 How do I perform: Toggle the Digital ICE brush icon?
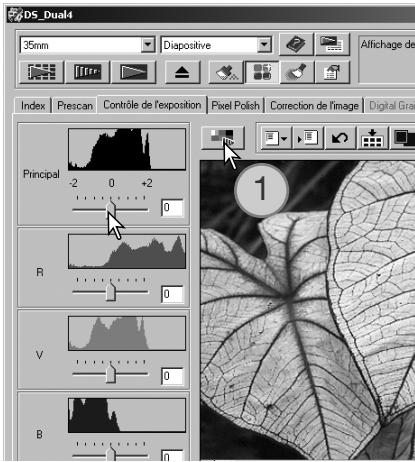pyautogui.click(x=226, y=72)
